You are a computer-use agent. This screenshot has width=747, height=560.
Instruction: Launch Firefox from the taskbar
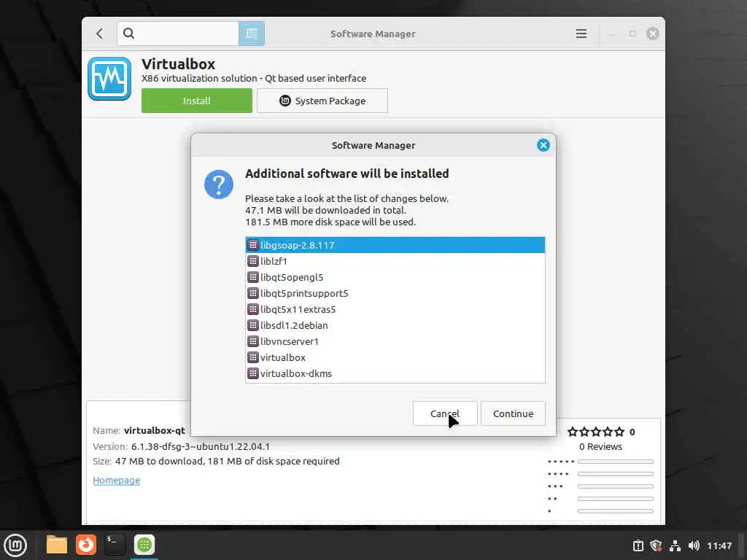coord(86,545)
